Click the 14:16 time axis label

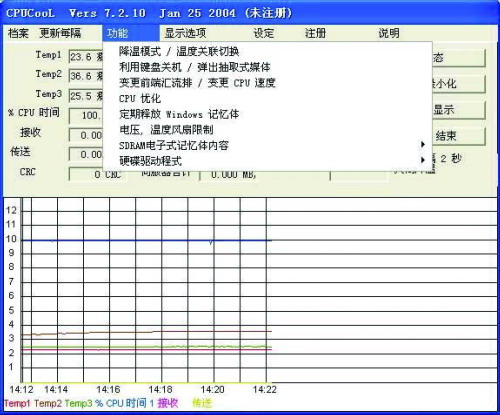coord(108,389)
